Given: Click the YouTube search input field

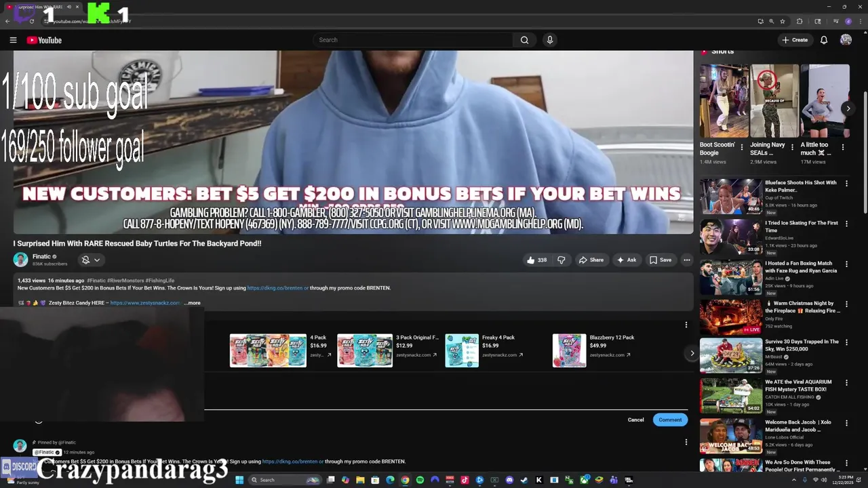Looking at the screenshot, I should tap(413, 40).
